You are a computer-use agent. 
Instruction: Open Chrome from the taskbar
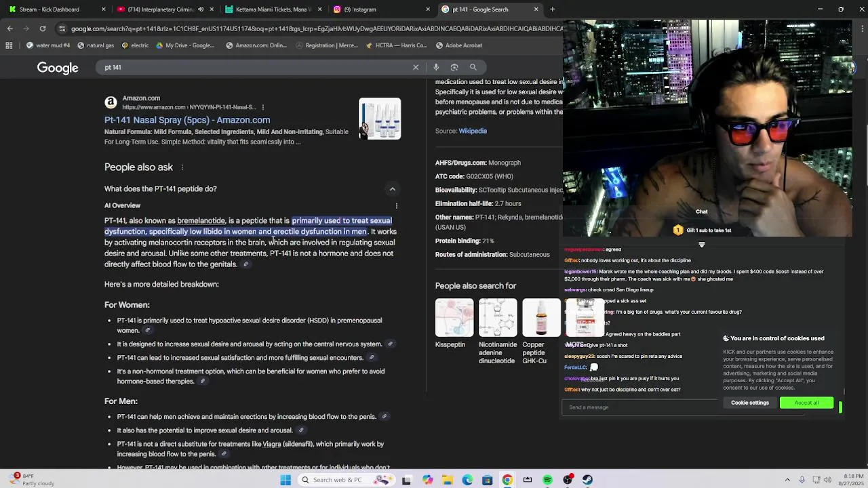click(x=507, y=480)
